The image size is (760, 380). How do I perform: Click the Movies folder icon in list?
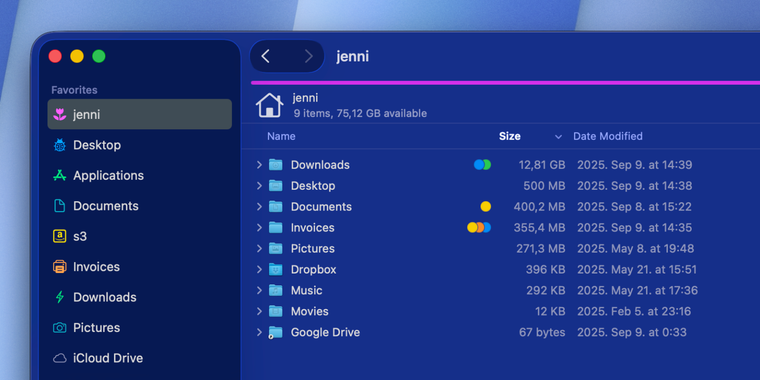click(276, 311)
